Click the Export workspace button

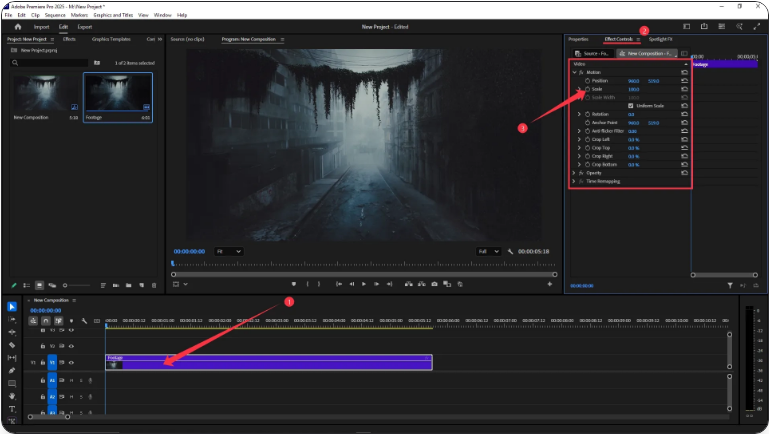coord(85,26)
